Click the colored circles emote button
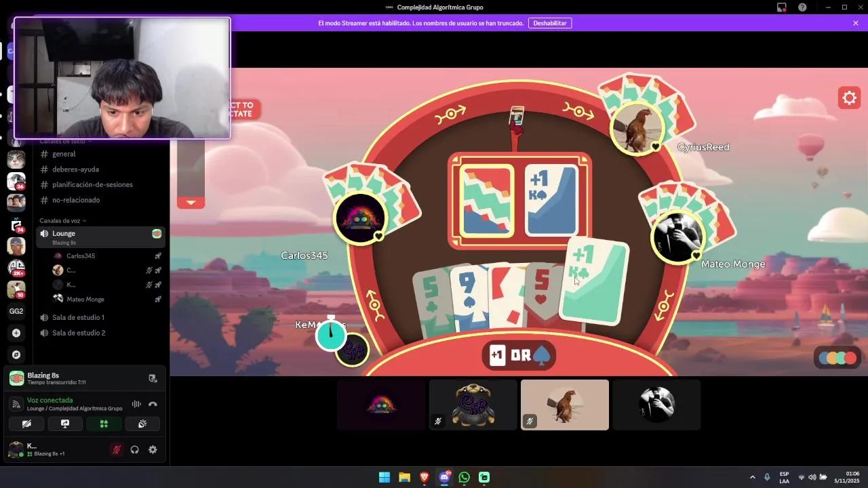 click(x=837, y=358)
